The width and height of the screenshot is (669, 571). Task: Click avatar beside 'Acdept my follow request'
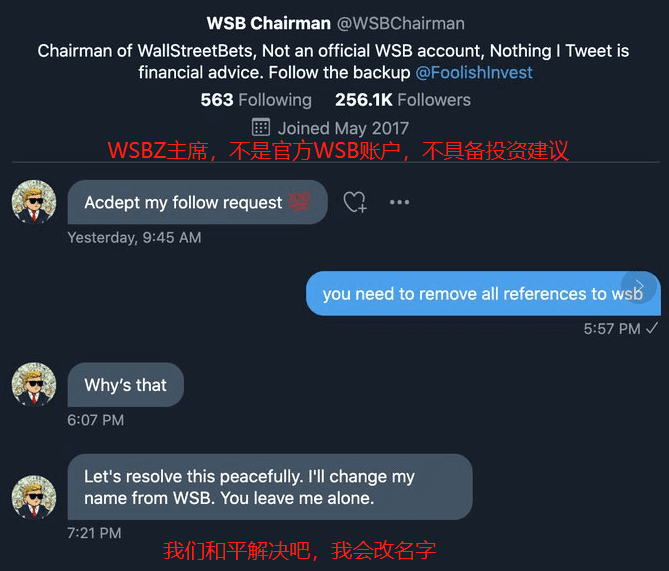coord(34,202)
